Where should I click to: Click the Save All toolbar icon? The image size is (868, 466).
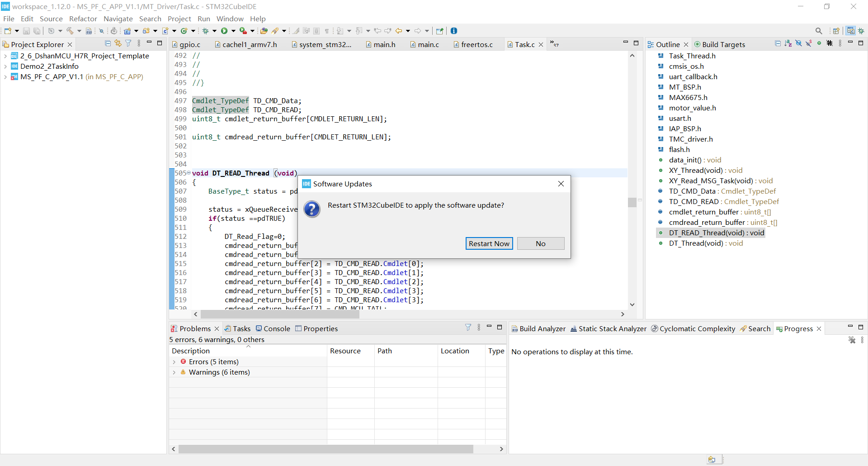pyautogui.click(x=37, y=31)
